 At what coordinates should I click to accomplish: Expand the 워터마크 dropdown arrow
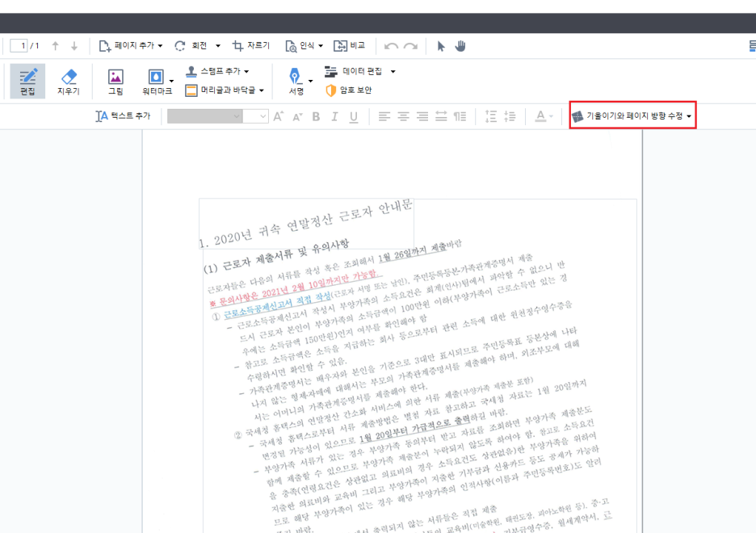click(x=172, y=81)
